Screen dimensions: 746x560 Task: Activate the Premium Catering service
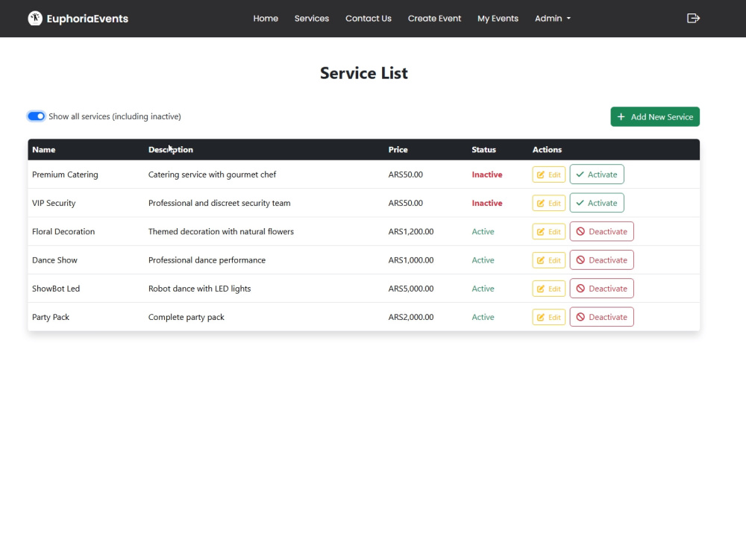click(x=597, y=174)
